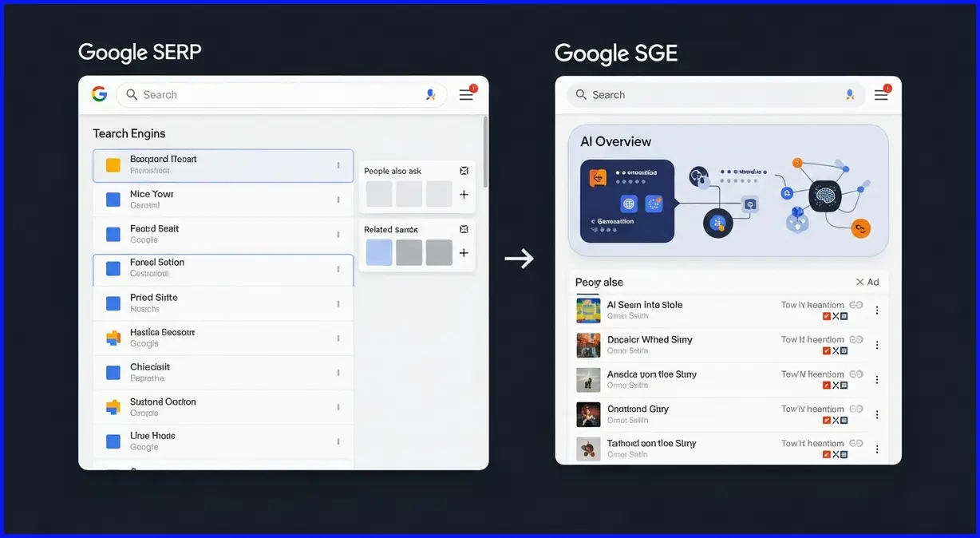Click the Stutond Oodton title text
Screen dimensions: 980x538
click(163, 402)
